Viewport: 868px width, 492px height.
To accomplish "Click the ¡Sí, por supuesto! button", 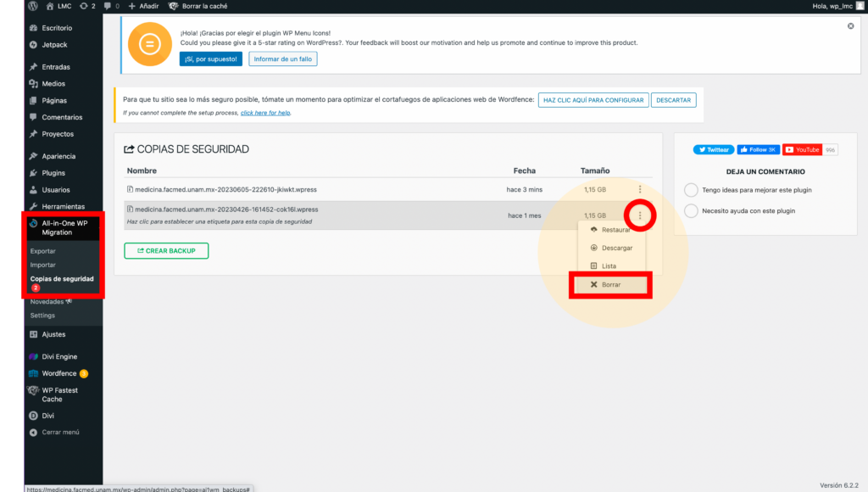I will click(211, 59).
